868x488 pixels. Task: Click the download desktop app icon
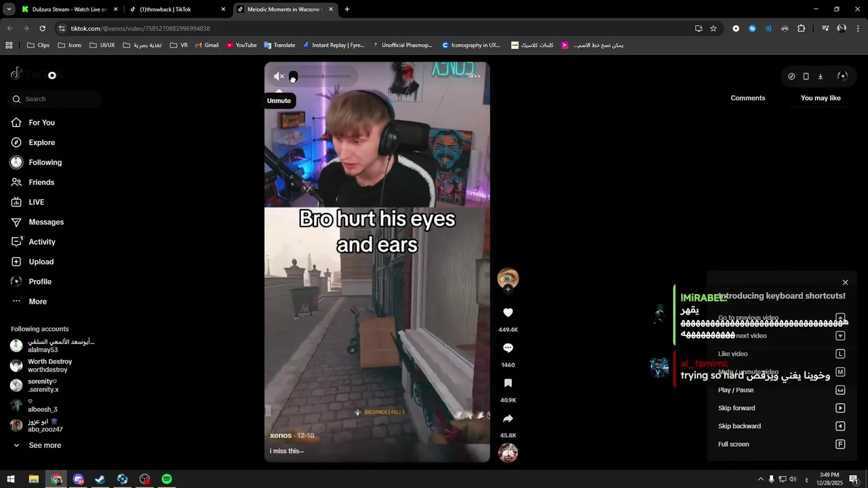pos(821,77)
